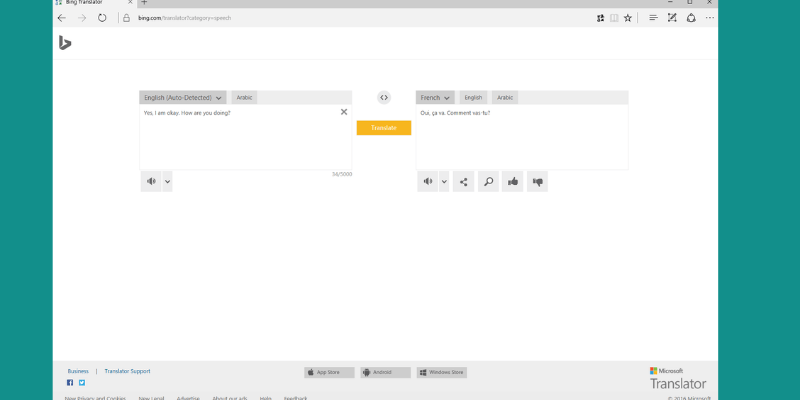Open Edge more actions menu
This screenshot has width=800, height=400.
(710, 18)
